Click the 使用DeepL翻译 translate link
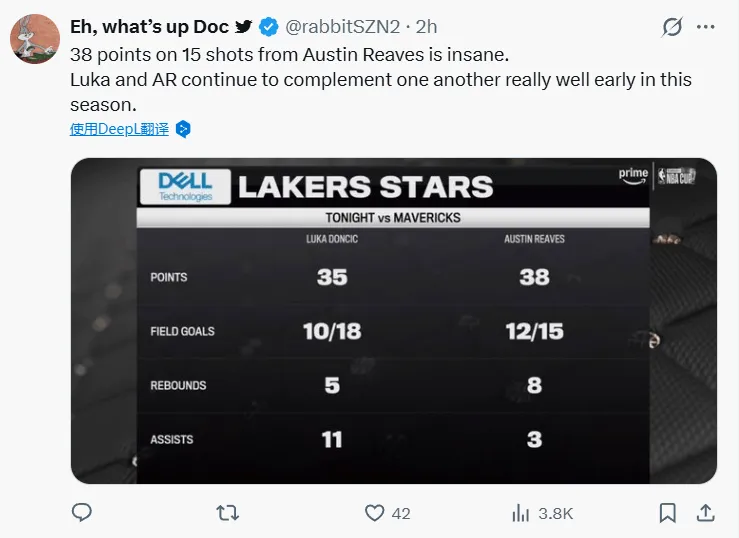The height and width of the screenshot is (538, 739). [119, 129]
